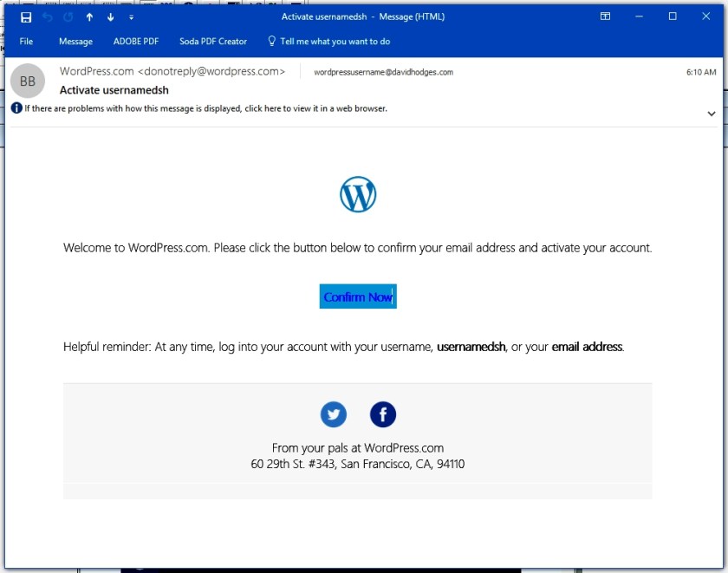Click the Save icon on quick access toolbar
Viewport: 728px width, 573px height.
[x=25, y=16]
